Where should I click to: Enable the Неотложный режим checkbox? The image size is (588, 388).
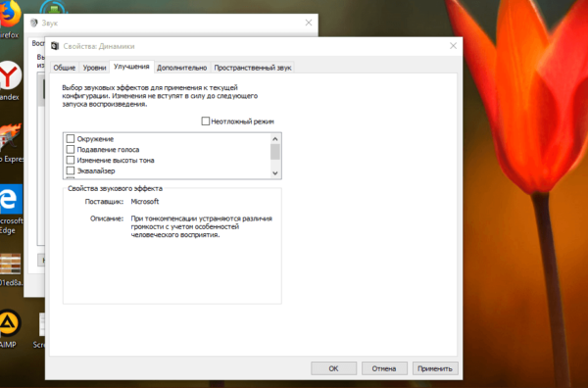(x=206, y=121)
